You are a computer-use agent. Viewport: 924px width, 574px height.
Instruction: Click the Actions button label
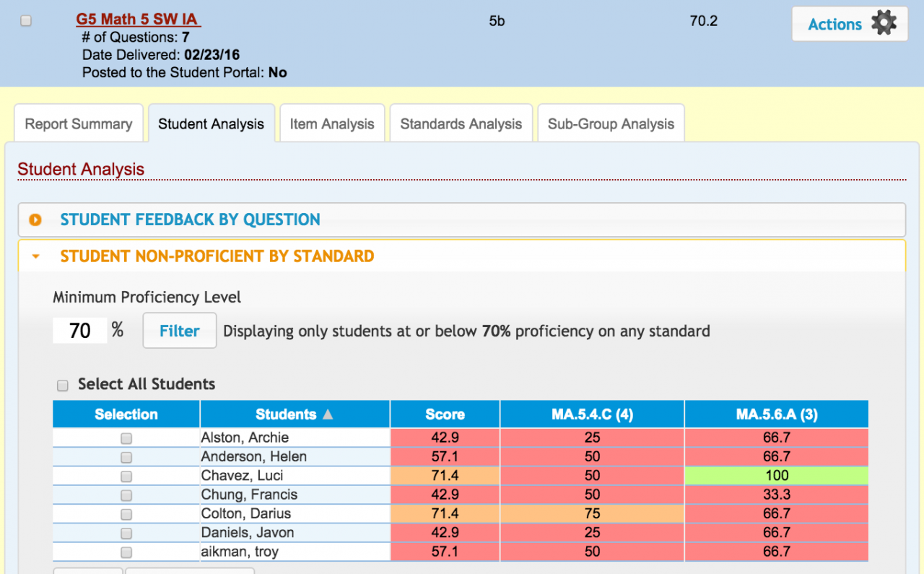[834, 24]
